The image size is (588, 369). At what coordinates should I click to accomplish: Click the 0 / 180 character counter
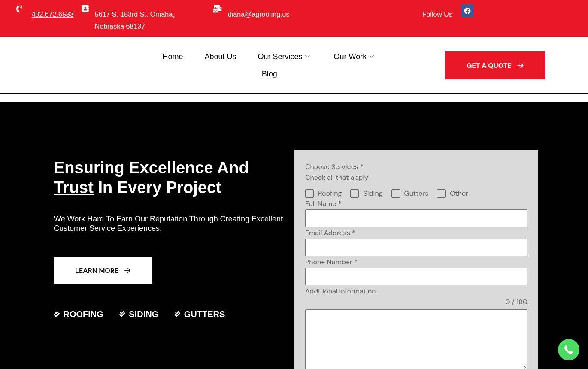tap(516, 302)
